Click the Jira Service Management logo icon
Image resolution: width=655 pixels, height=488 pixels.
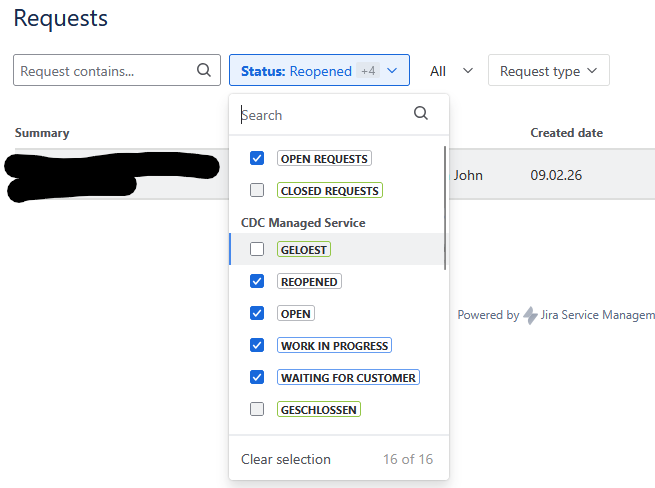coord(530,315)
